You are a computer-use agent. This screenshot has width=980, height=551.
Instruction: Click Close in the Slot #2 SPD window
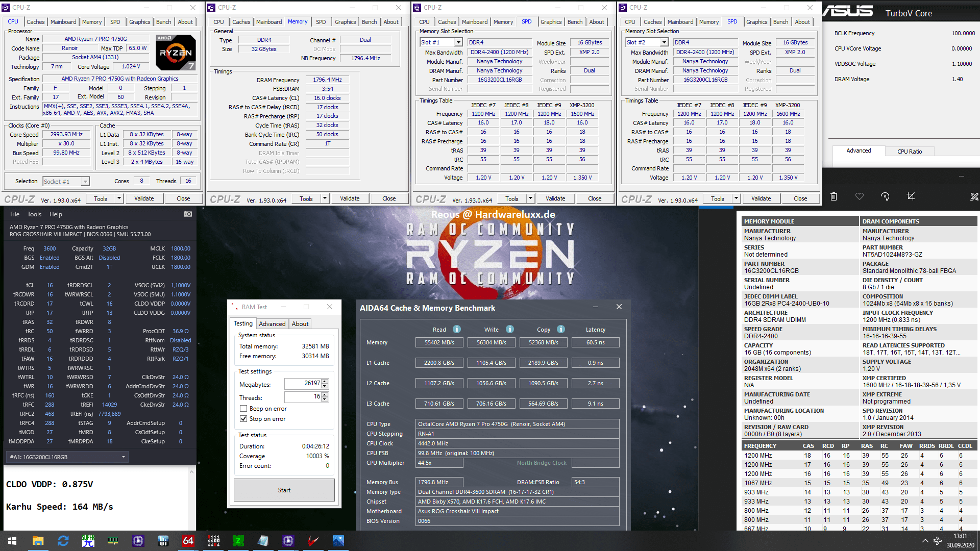coord(800,198)
